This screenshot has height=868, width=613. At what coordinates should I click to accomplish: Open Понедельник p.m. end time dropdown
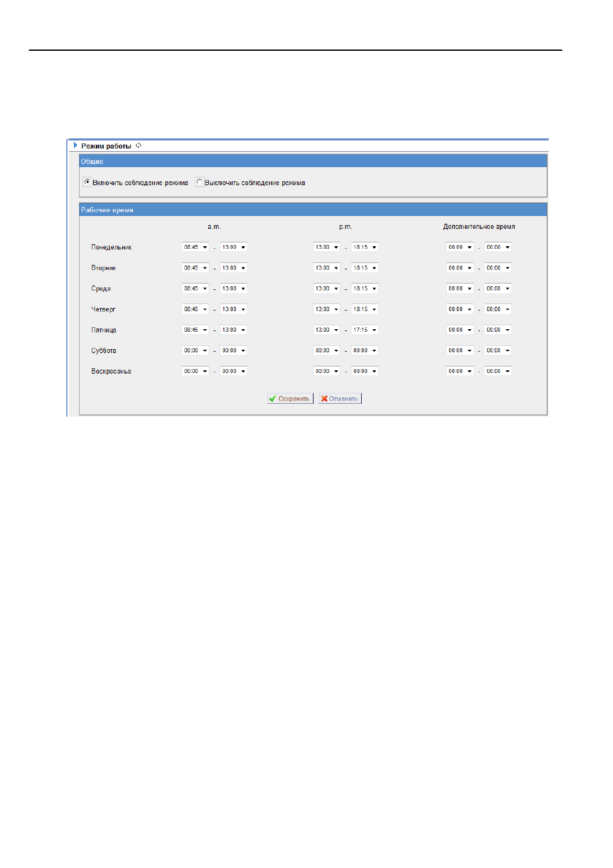[364, 248]
